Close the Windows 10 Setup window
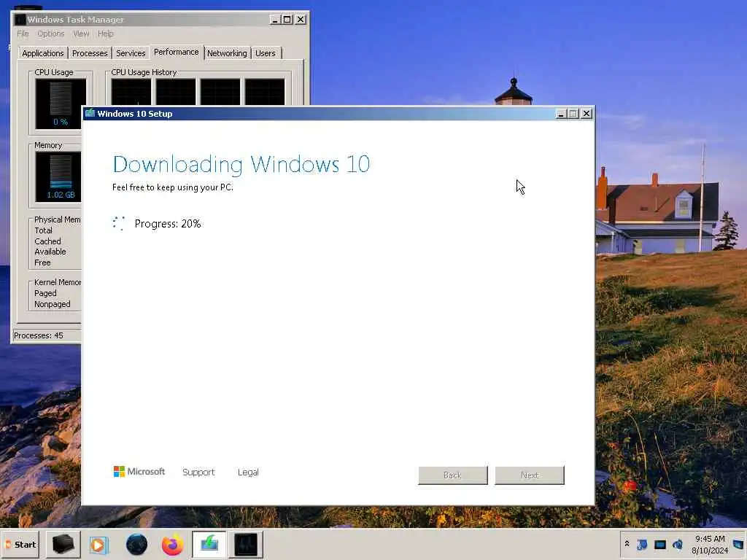 coord(587,114)
